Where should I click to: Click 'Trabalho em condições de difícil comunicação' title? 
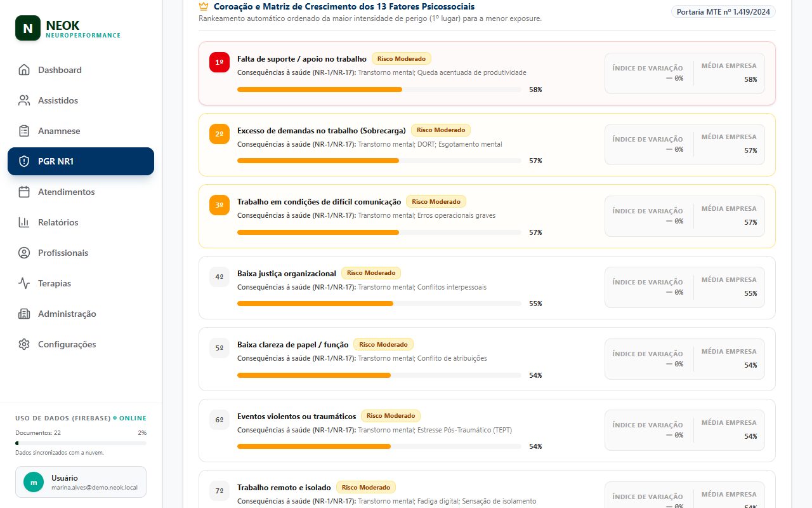pos(319,202)
